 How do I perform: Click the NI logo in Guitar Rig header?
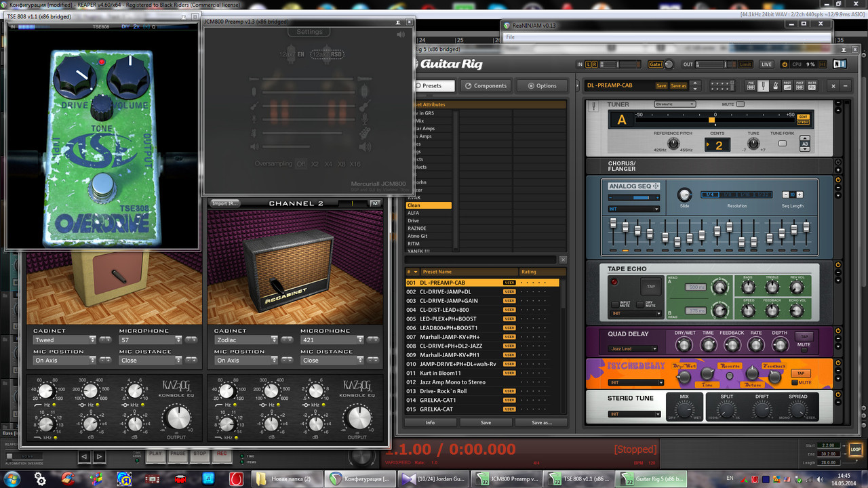(x=840, y=64)
